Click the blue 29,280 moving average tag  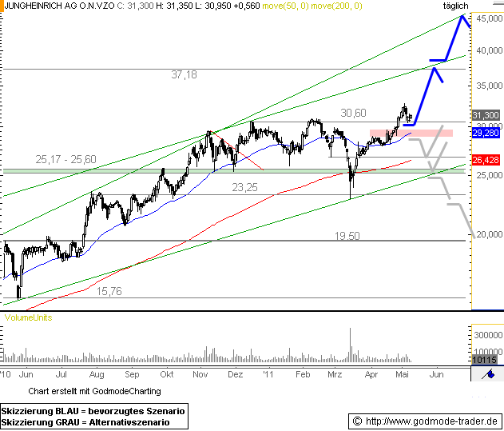486,133
